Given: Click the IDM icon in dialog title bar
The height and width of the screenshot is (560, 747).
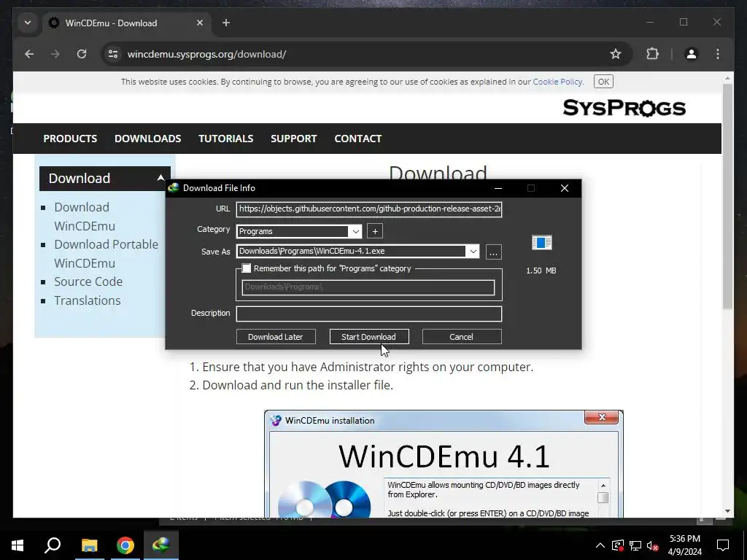Looking at the screenshot, I should coord(174,188).
